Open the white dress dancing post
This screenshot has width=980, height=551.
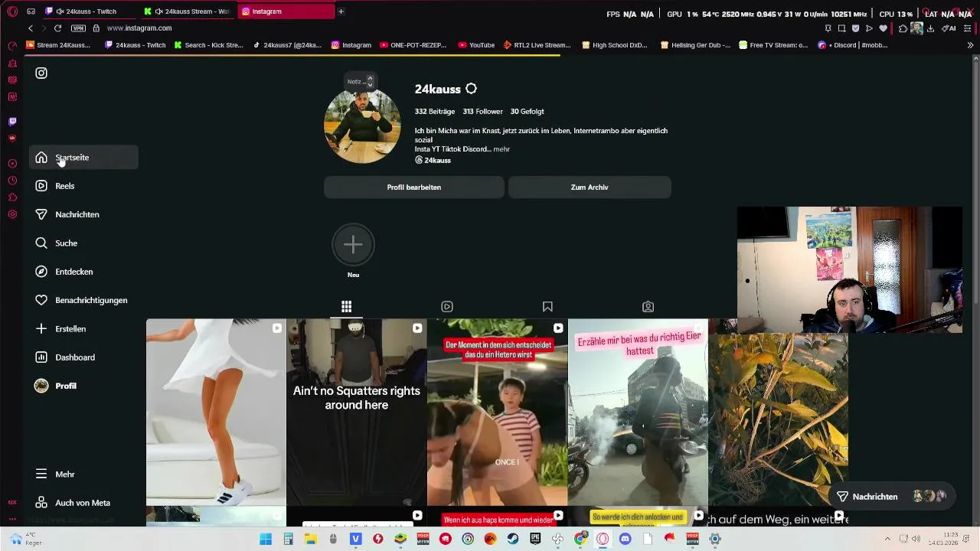coord(216,412)
